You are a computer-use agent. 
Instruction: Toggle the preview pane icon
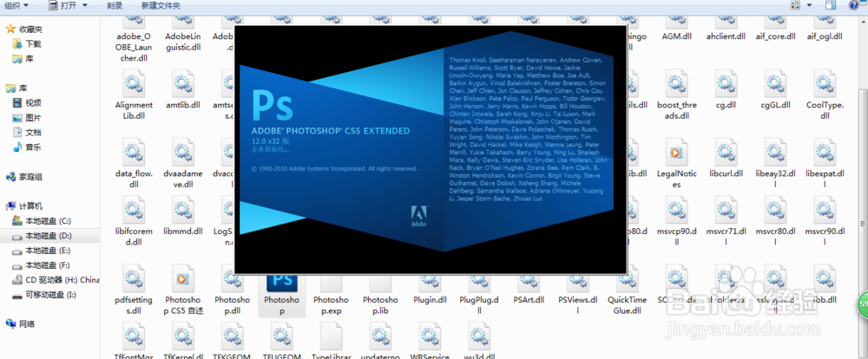tap(831, 5)
